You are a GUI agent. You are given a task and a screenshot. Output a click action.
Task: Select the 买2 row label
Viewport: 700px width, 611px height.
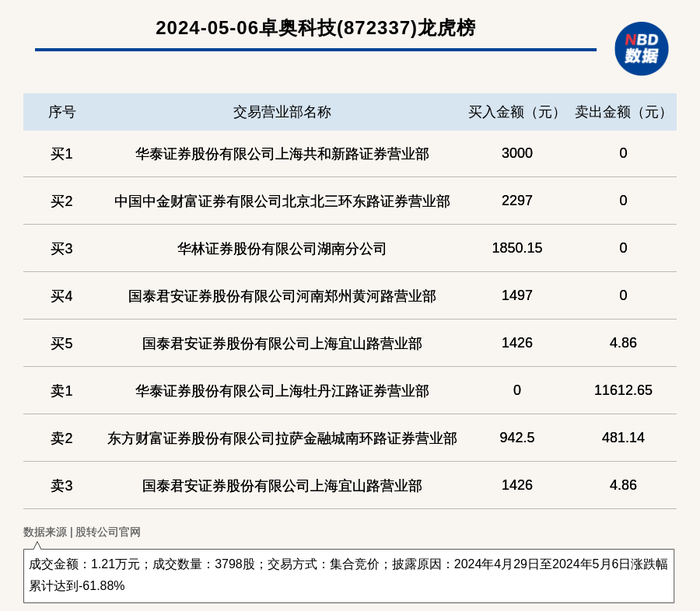pos(61,201)
